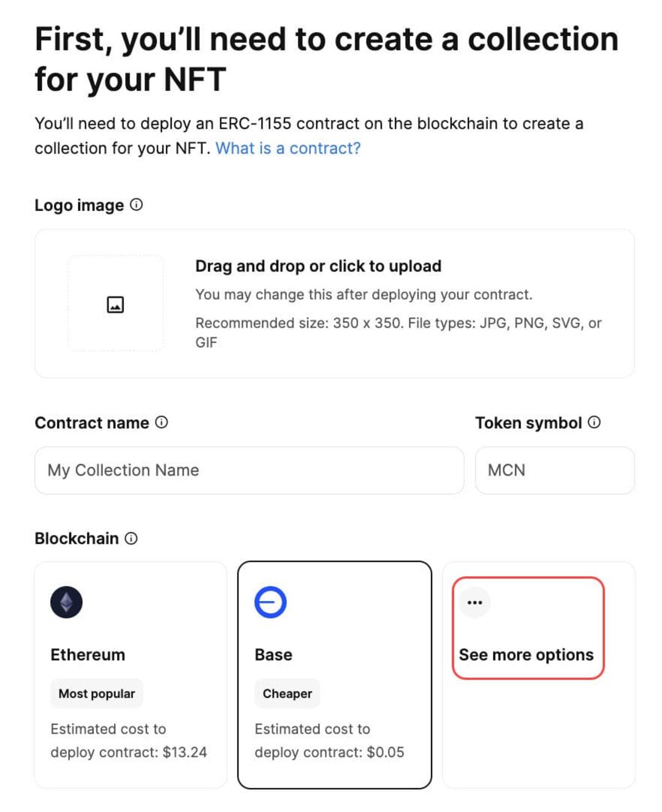This screenshot has width=662, height=812.
Task: Select the Ethereum blockchain card
Action: pos(131,675)
